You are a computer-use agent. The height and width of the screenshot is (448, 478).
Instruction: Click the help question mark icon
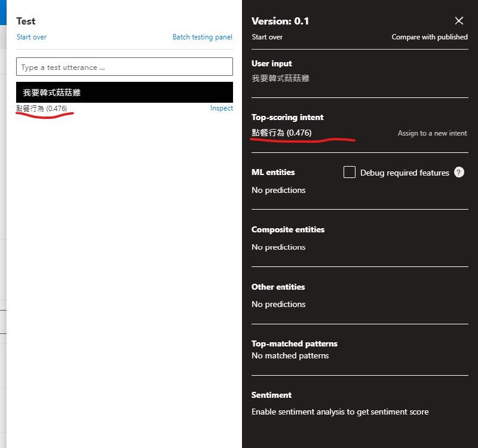pos(459,173)
